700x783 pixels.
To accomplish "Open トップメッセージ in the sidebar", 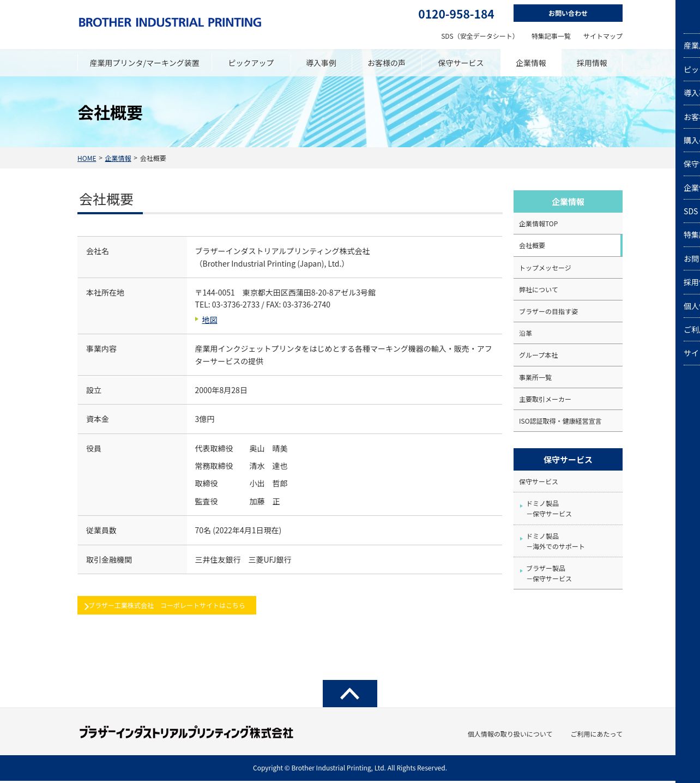I will tap(568, 268).
